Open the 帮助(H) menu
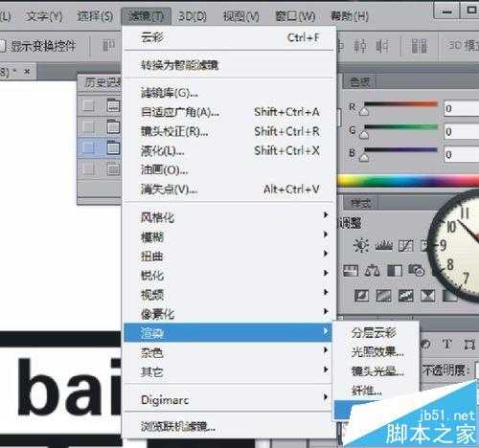The width and height of the screenshot is (479, 448). tap(349, 16)
